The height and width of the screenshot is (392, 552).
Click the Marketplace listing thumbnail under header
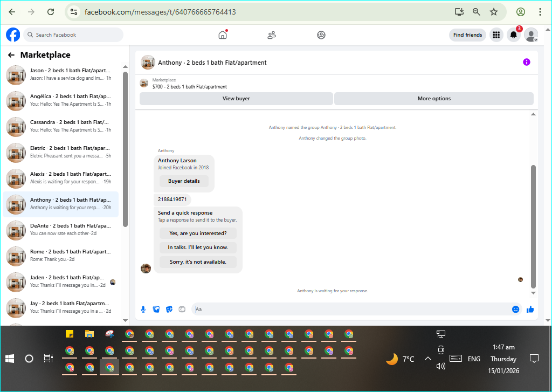pos(144,83)
